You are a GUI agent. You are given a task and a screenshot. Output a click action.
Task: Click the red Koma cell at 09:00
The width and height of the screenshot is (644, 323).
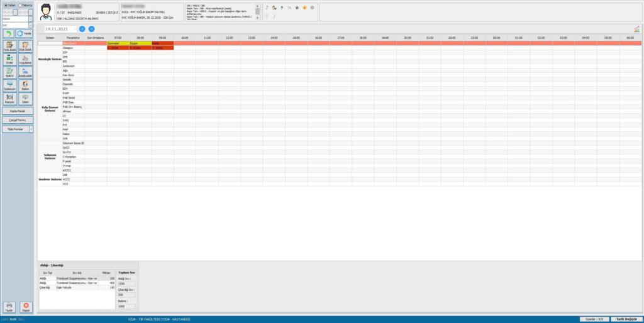pos(163,43)
